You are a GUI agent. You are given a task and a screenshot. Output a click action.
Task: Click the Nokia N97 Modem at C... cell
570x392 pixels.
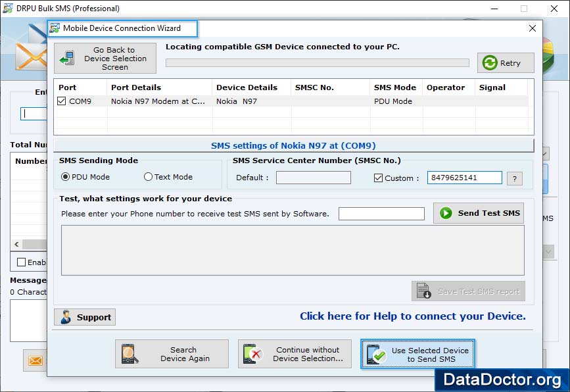pos(158,101)
